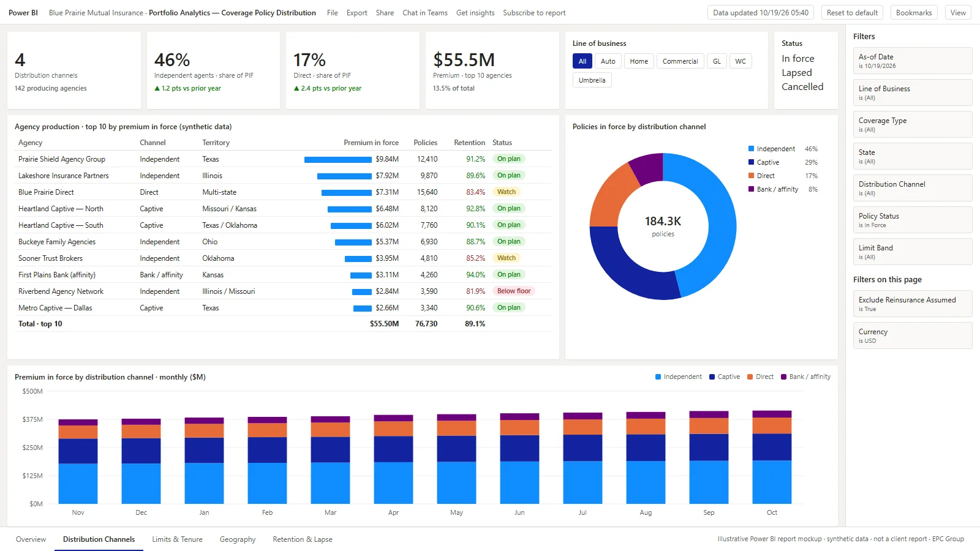
Task: Expand the Line of Business filter card
Action: coord(913,92)
